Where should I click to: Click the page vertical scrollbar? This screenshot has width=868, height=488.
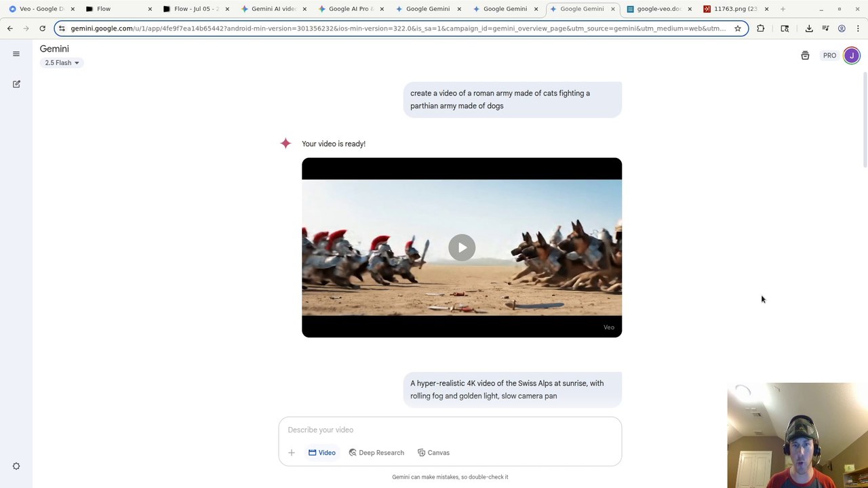[865, 119]
